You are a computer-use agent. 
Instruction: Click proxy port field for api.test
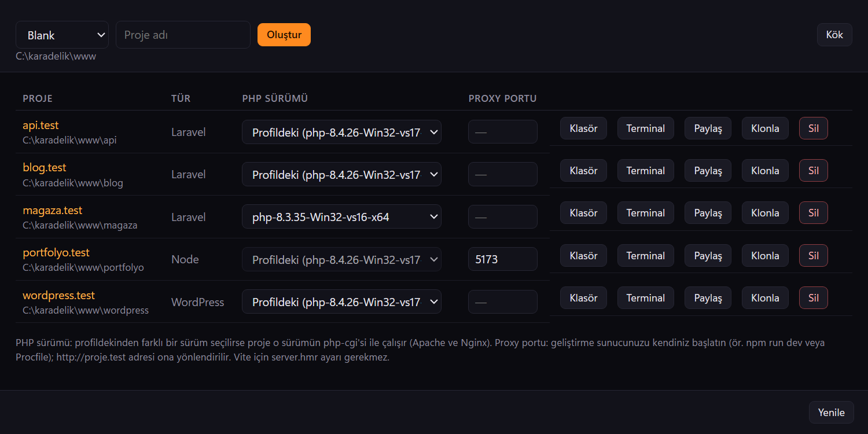tap(503, 132)
